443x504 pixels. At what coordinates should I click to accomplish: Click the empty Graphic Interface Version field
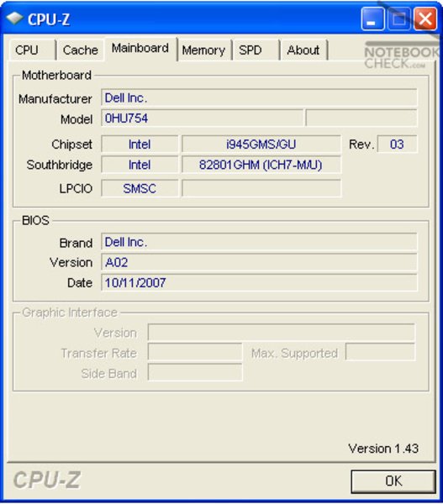pos(281,333)
